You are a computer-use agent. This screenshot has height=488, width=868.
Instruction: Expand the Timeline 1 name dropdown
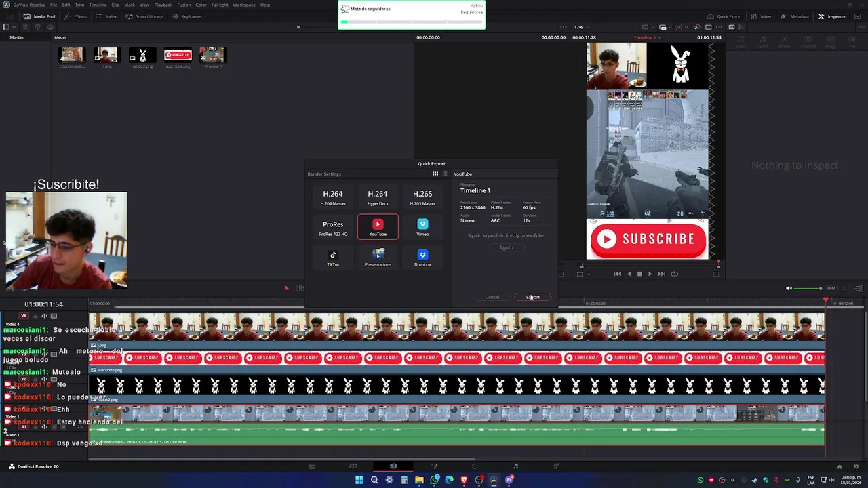(x=658, y=37)
